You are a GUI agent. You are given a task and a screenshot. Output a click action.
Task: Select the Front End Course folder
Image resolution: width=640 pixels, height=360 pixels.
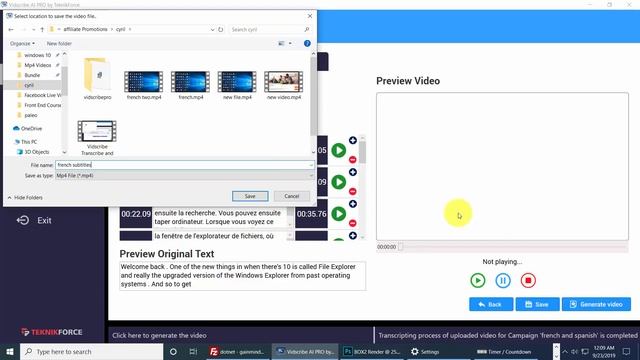point(42,105)
